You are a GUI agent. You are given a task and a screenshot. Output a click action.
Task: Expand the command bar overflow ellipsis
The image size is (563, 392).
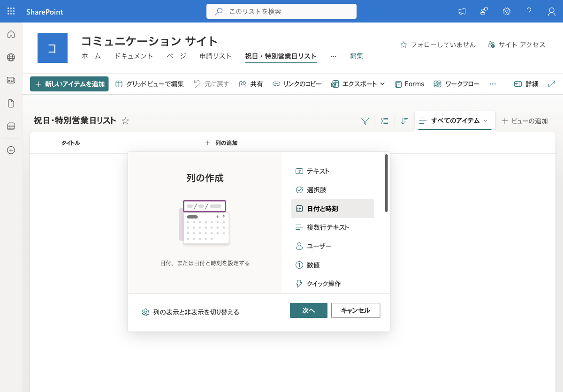click(493, 84)
